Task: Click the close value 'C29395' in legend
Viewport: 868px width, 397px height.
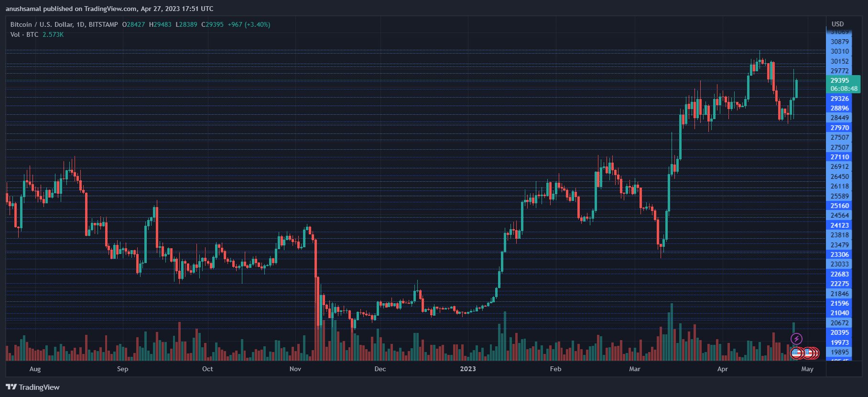Action: (x=212, y=24)
